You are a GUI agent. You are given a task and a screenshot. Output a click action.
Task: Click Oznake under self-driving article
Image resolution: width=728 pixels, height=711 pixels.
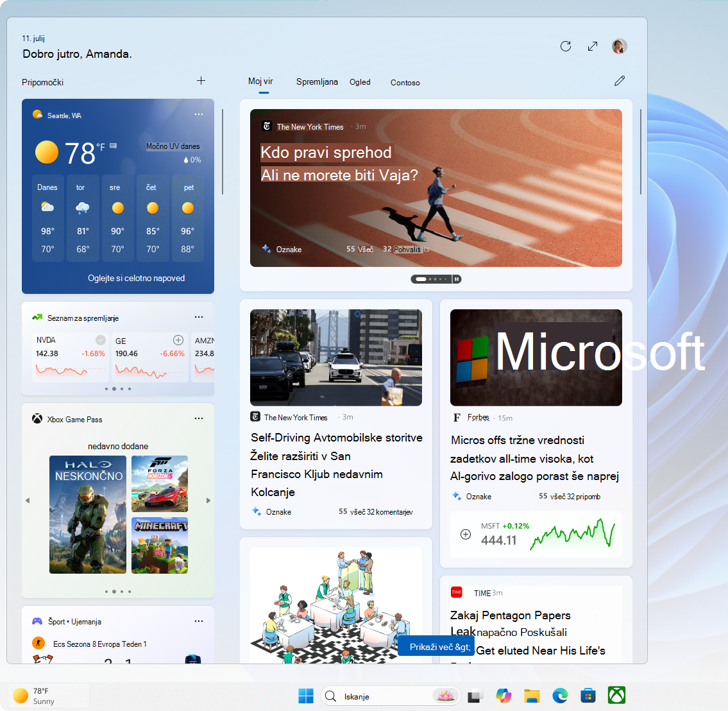click(x=278, y=512)
